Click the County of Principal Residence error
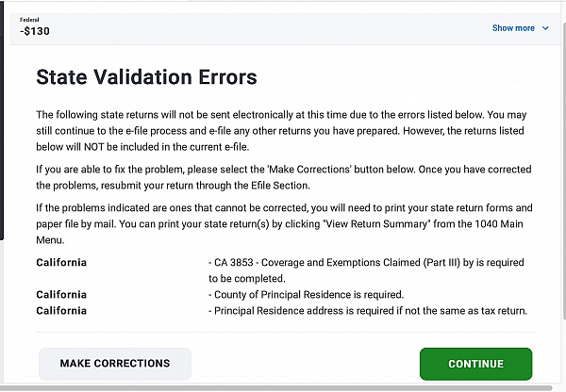 (x=306, y=294)
